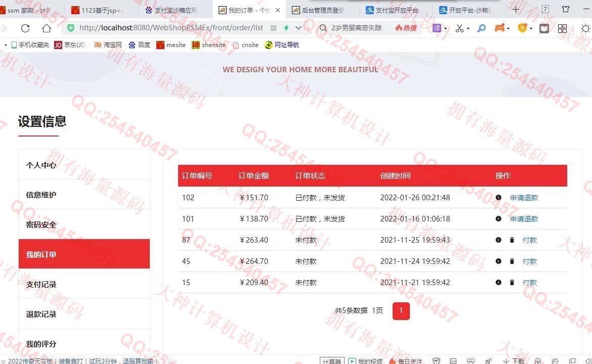Screen dimensions: 592x364
Task: View details icon for order 102
Action: (498, 198)
